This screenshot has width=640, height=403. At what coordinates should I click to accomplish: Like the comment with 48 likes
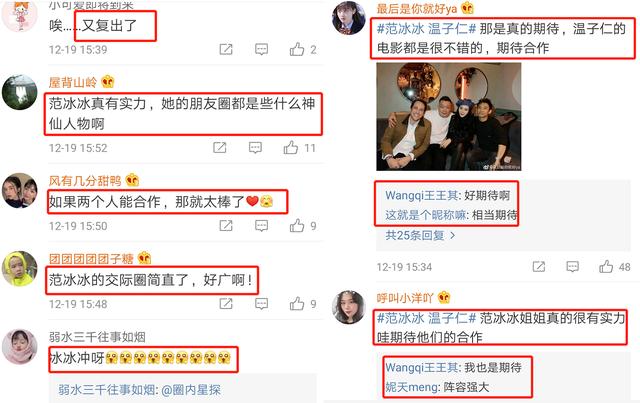pyautogui.click(x=606, y=267)
